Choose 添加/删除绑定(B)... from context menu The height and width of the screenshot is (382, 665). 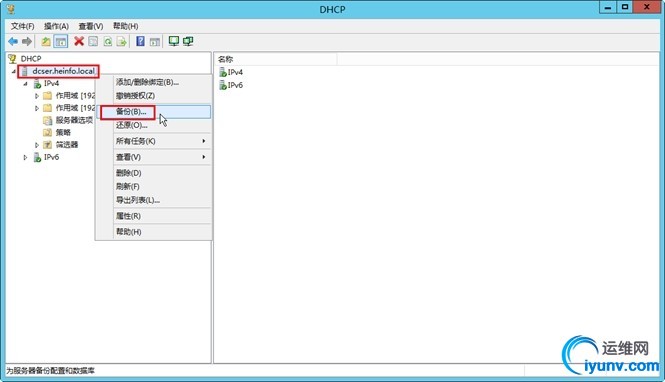(x=154, y=82)
